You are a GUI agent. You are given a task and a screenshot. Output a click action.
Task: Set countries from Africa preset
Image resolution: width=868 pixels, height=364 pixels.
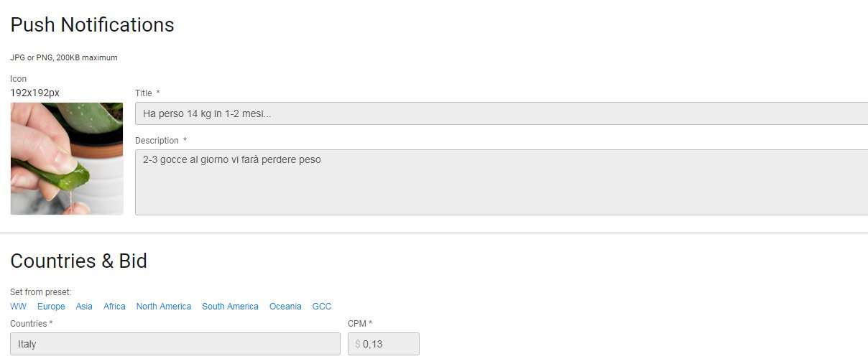click(114, 307)
